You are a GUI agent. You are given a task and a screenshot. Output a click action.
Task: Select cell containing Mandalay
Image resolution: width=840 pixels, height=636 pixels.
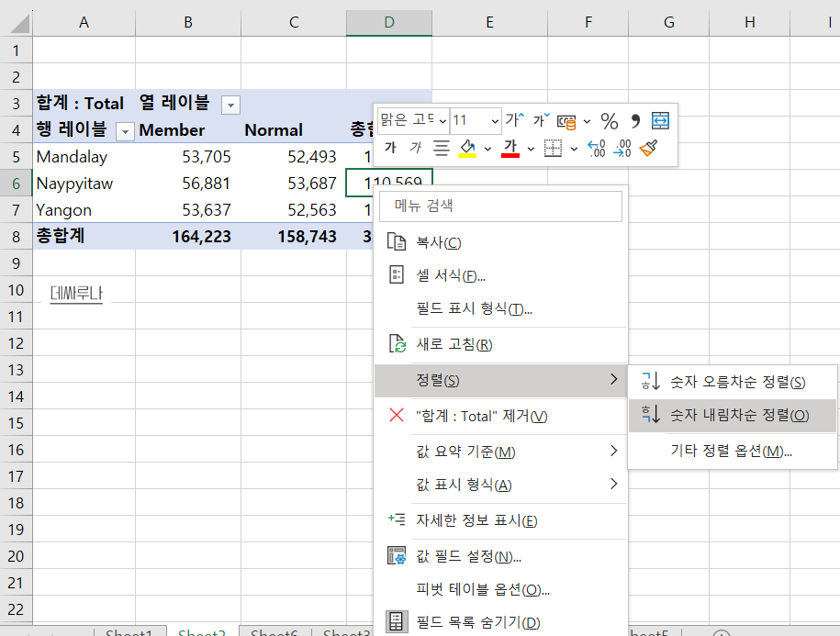coord(84,156)
